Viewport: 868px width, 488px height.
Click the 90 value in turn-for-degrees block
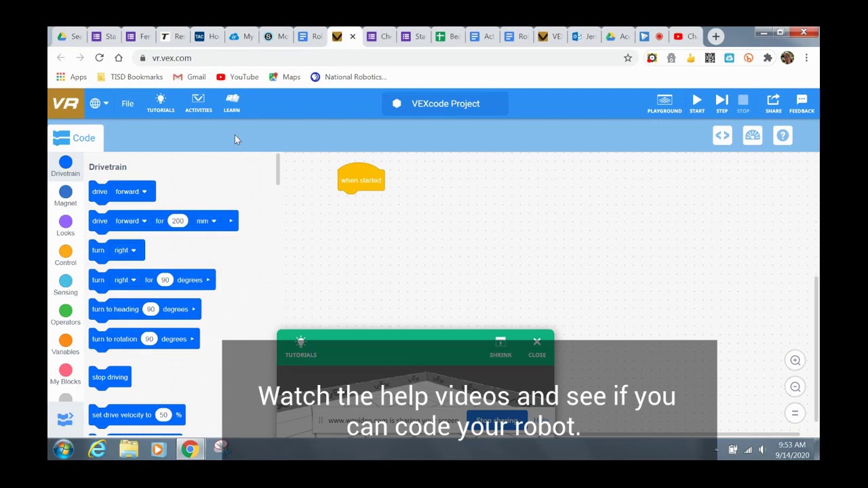165,280
